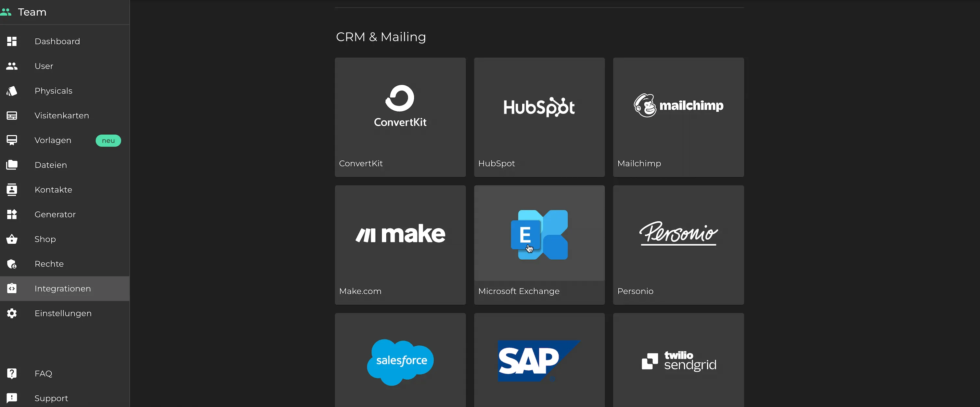Open Dashboard in the sidebar
Image resolution: width=980 pixels, height=407 pixels.
coord(65,42)
